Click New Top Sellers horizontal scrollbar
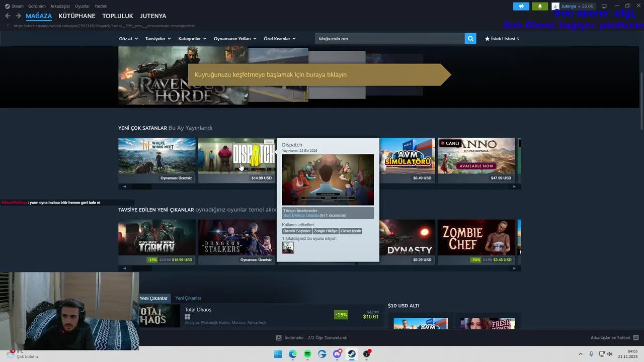This screenshot has height=362, width=644. (x=319, y=187)
